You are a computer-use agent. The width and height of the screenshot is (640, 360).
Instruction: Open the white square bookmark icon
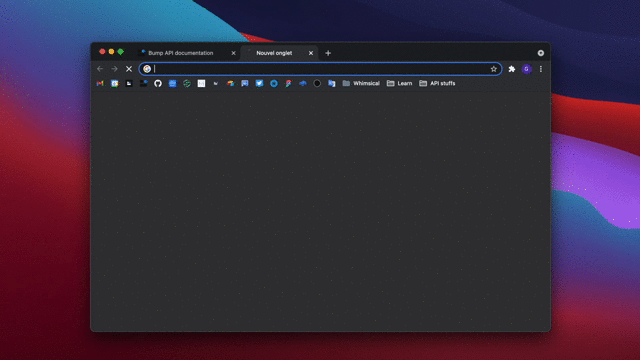pyautogui.click(x=201, y=83)
